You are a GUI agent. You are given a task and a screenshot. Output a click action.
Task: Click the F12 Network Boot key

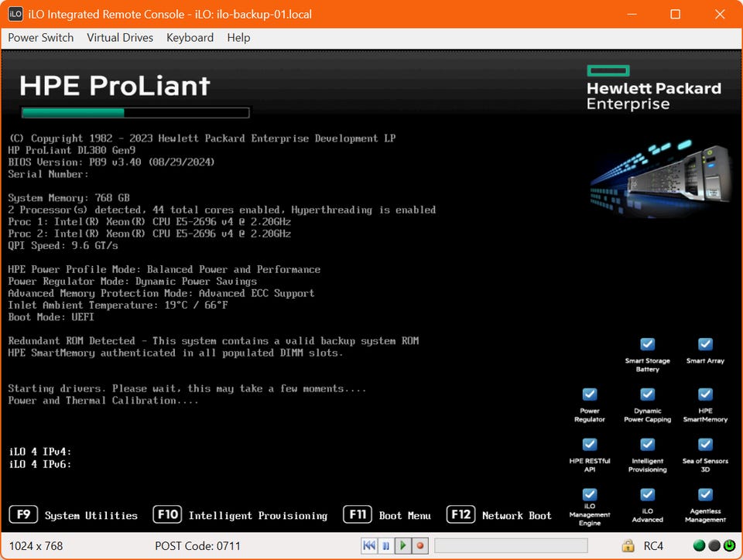tap(461, 514)
